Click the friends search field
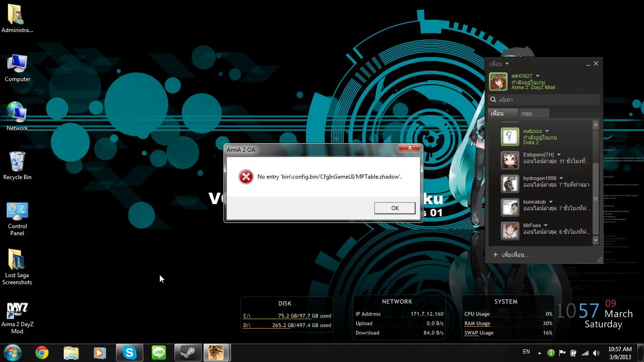Image resolution: width=644 pixels, height=362 pixels. pos(544,99)
